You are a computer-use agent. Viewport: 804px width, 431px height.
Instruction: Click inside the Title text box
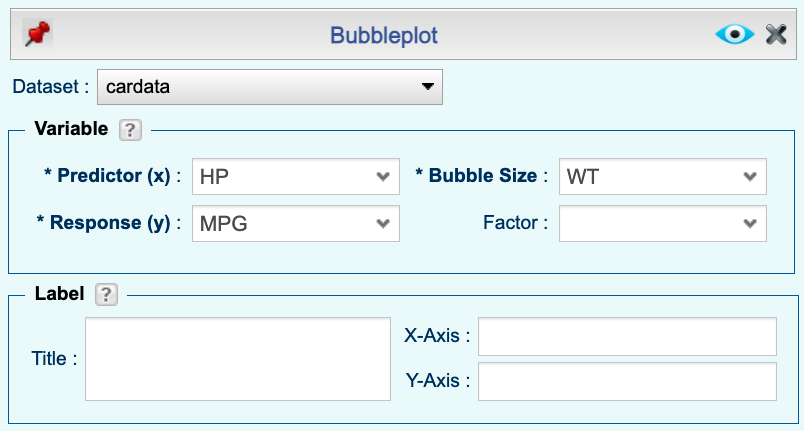point(237,358)
